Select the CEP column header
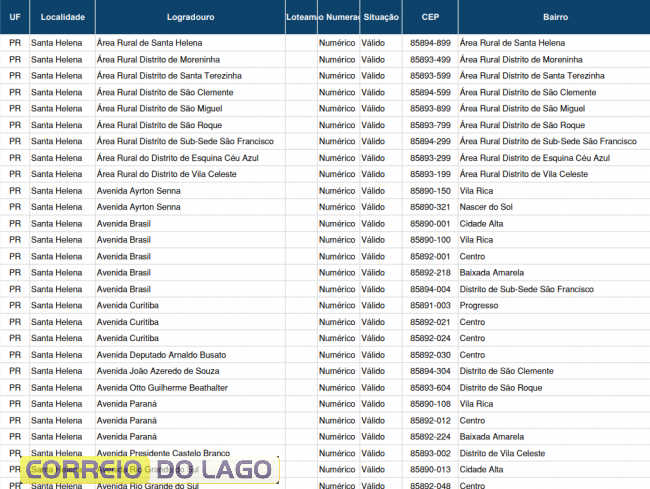 pyautogui.click(x=430, y=17)
